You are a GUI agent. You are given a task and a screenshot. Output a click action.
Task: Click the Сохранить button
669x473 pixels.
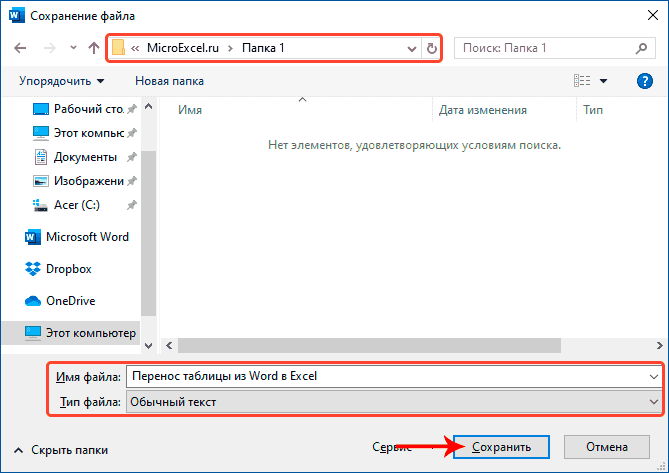click(x=501, y=447)
